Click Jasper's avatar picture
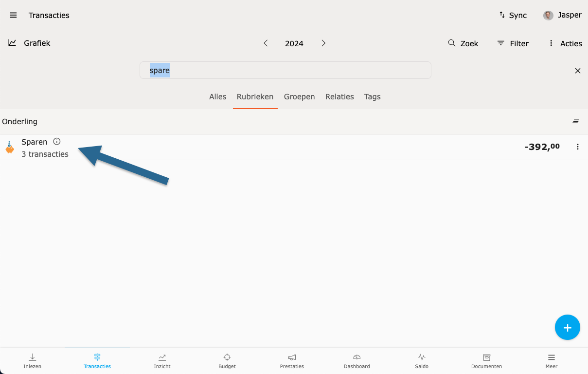This screenshot has height=374, width=588. pos(548,15)
